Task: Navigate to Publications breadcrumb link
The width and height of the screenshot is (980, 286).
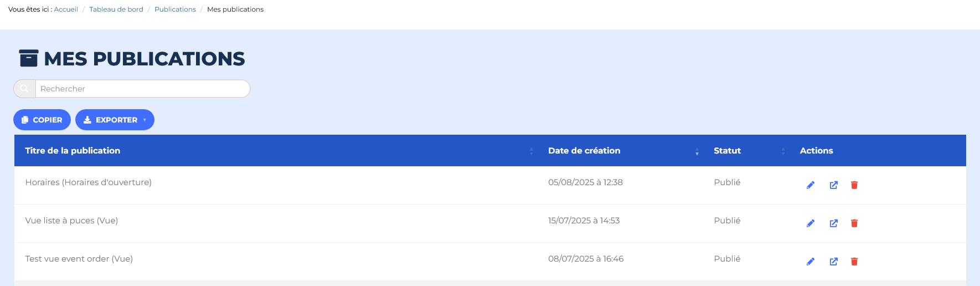Action: (x=175, y=9)
